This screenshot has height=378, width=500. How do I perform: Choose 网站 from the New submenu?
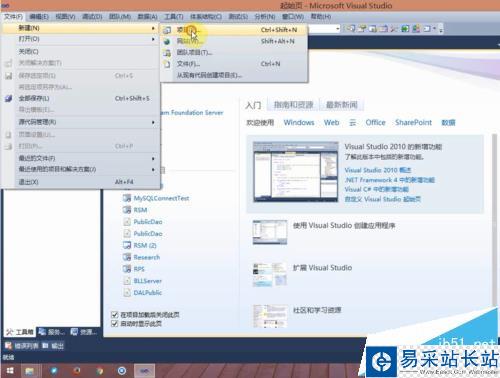pos(233,41)
